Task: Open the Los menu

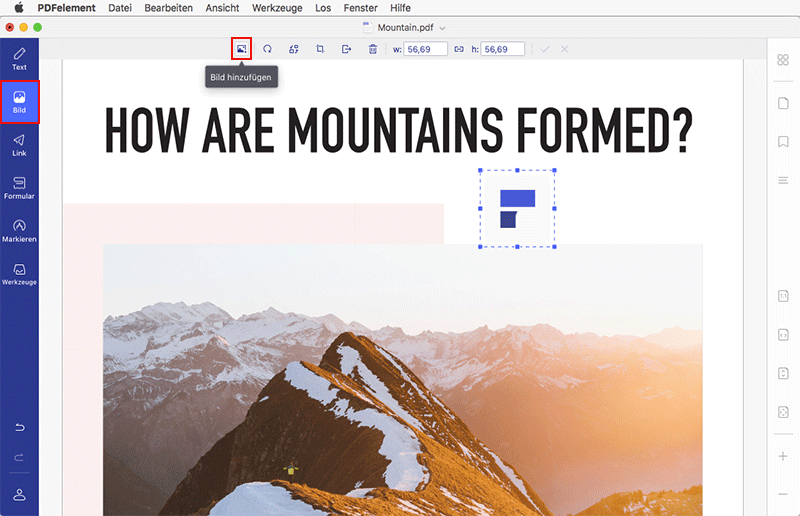Action: click(x=323, y=8)
